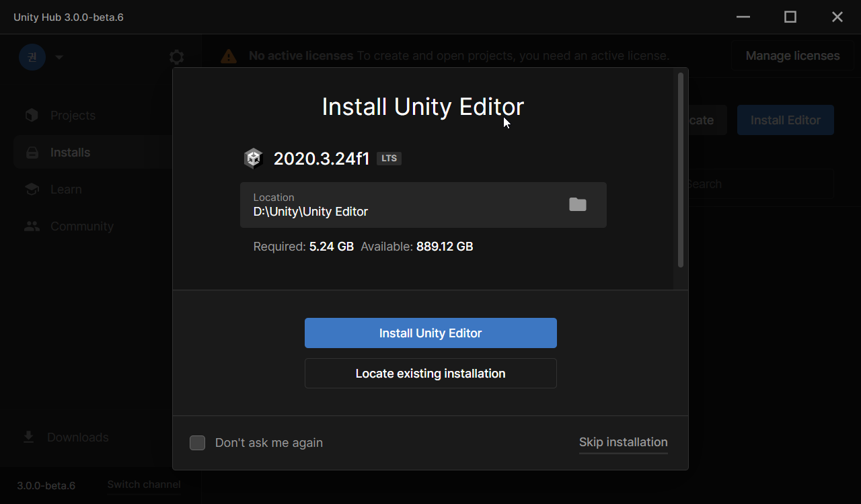The image size is (861, 504).
Task: Click the Learn graduation cap icon
Action: click(x=32, y=190)
